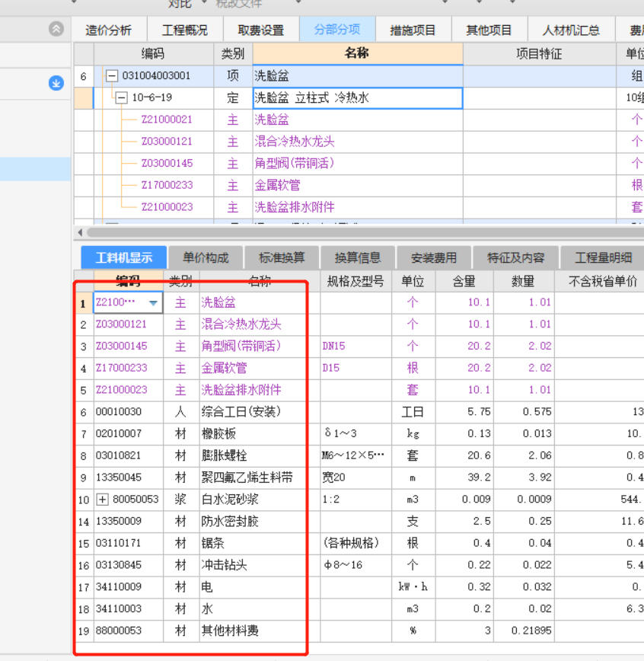This screenshot has height=661, width=644.
Task: Click row number 19 in lower table
Action: coord(84,631)
